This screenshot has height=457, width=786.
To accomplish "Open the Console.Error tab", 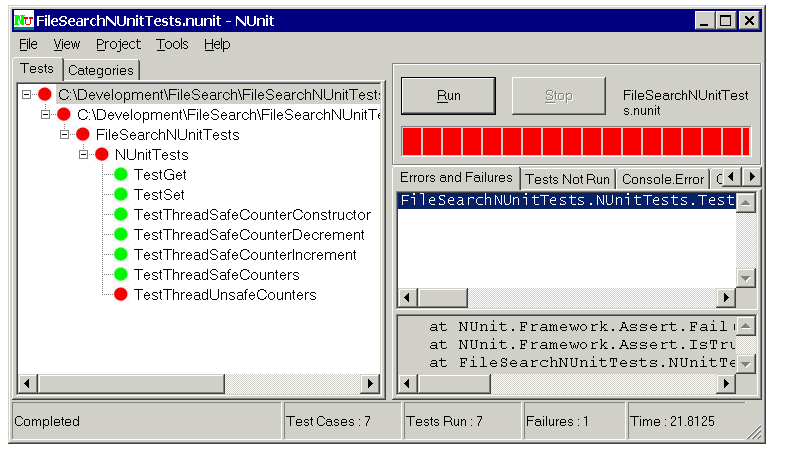I will (662, 179).
